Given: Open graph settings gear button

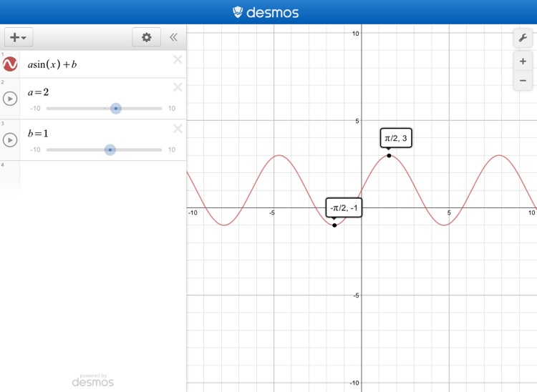Looking at the screenshot, I should pyautogui.click(x=147, y=37).
